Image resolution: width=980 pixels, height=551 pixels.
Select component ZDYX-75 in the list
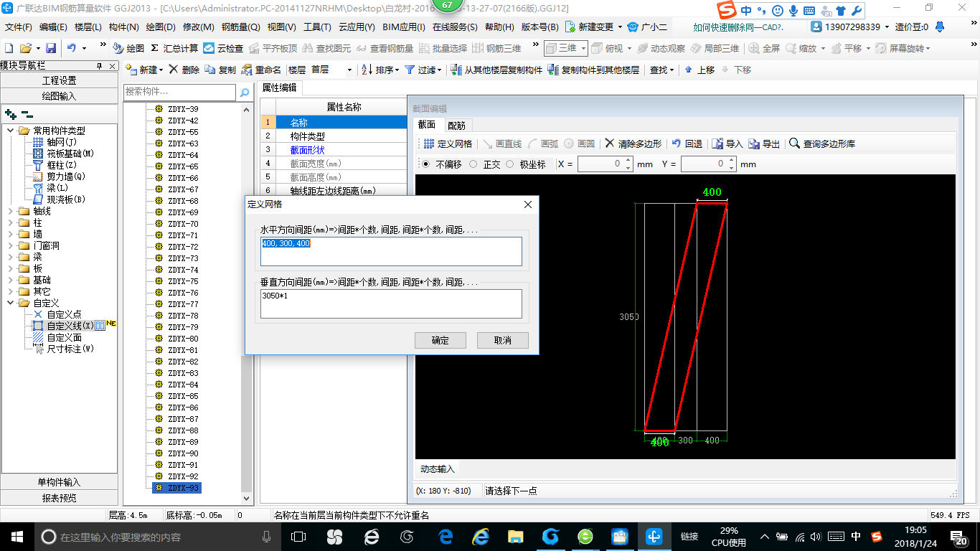tap(183, 281)
